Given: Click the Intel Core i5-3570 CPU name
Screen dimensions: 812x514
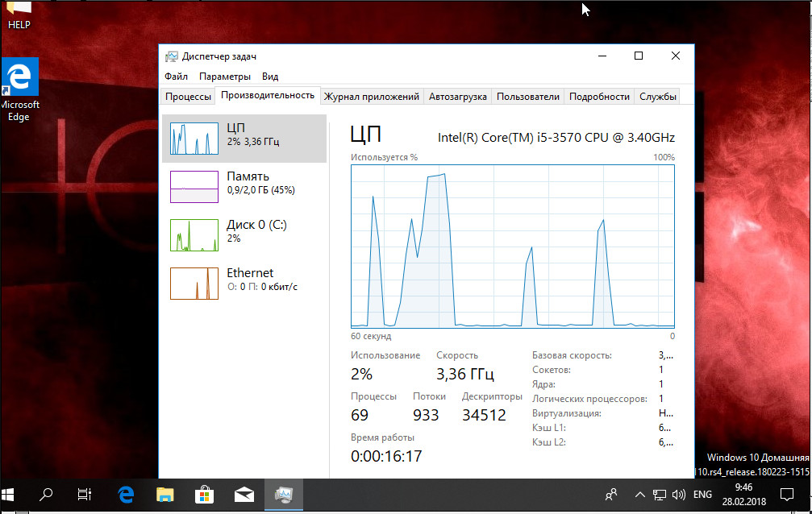Looking at the screenshot, I should pyautogui.click(x=556, y=138).
